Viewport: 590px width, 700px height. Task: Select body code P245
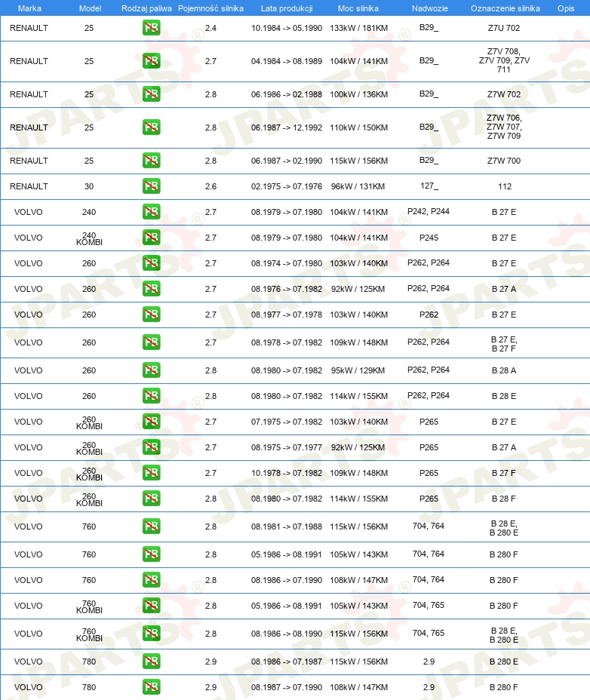tap(429, 238)
